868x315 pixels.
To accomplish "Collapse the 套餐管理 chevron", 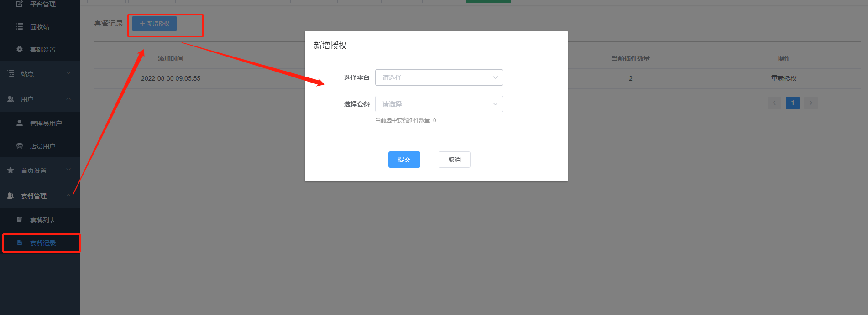I will [68, 196].
